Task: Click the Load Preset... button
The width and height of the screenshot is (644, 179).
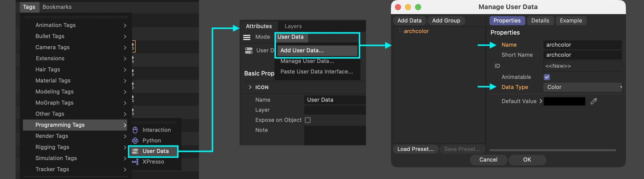Action: pos(415,149)
